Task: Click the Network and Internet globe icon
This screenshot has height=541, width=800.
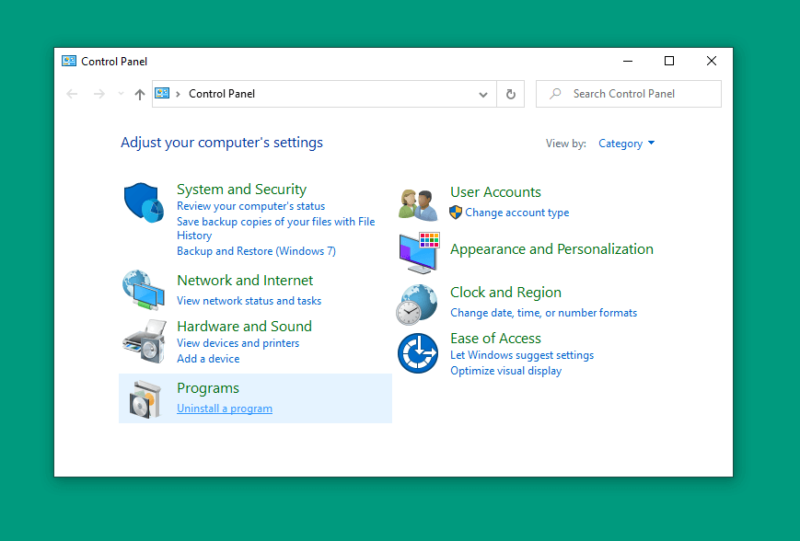Action: coord(143,290)
